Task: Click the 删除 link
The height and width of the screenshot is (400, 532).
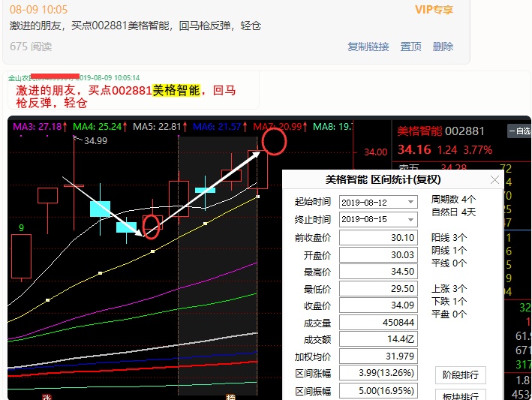Action: (x=443, y=47)
